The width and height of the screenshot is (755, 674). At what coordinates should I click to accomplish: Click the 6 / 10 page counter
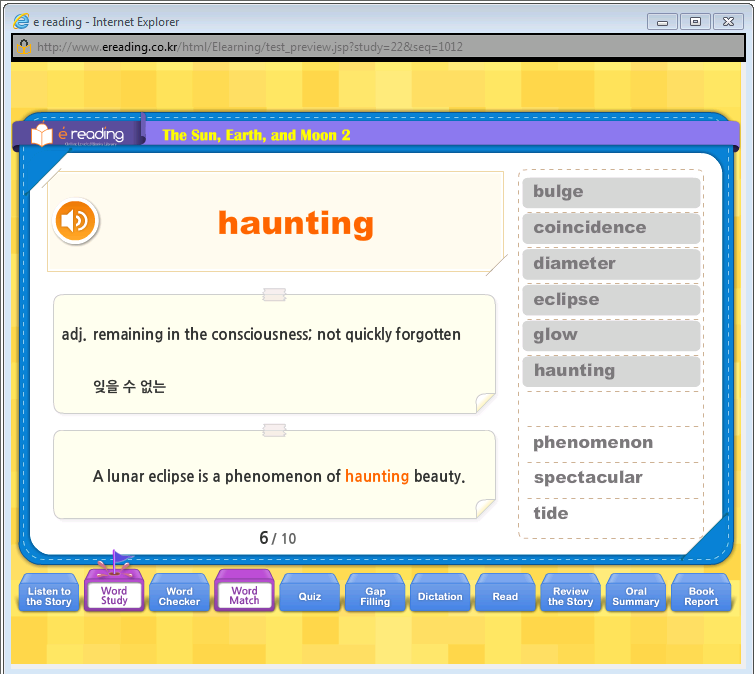(277, 538)
